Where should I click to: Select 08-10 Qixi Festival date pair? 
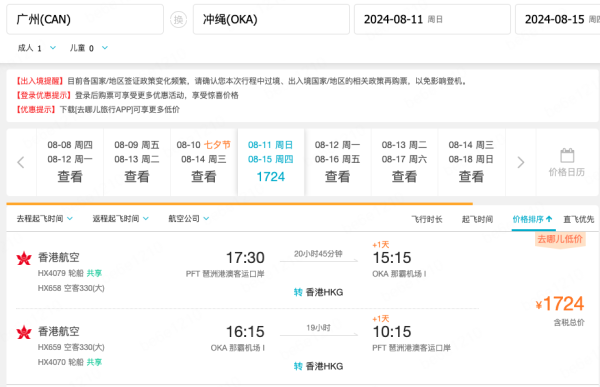204,162
